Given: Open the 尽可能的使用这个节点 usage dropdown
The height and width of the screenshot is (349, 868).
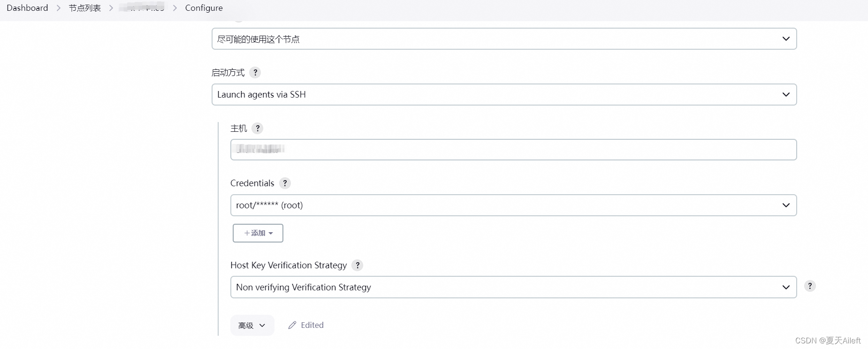Looking at the screenshot, I should [504, 39].
